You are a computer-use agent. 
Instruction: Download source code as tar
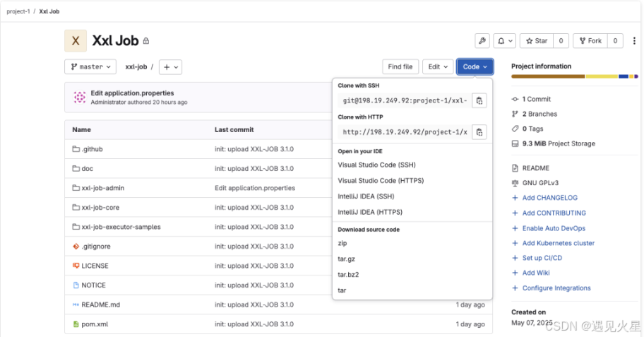pos(342,290)
